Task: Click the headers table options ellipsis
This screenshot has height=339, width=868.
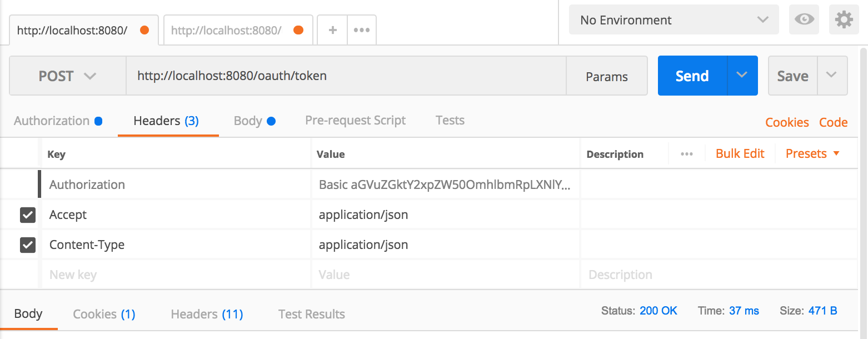Action: (687, 154)
